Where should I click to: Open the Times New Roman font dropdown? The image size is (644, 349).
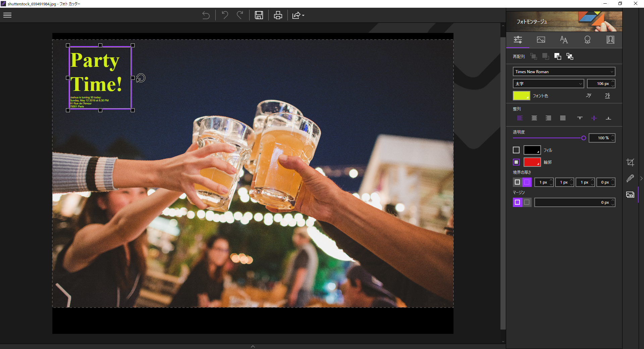point(564,71)
